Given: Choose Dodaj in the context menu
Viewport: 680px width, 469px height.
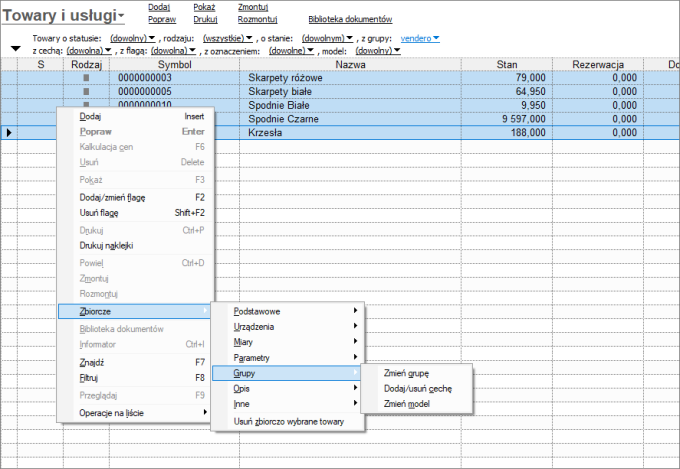Looking at the screenshot, I should tap(135, 116).
